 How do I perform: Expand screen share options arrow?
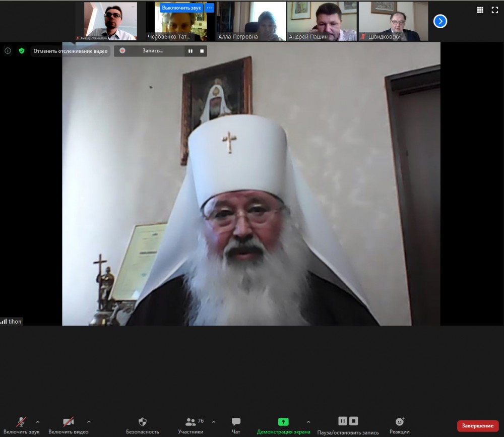tap(308, 422)
